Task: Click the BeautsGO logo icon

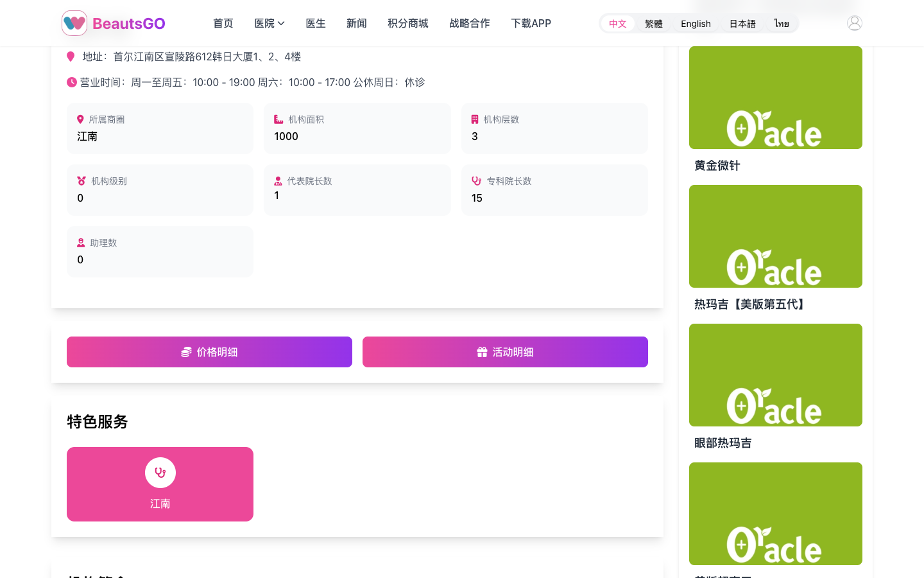Action: pyautogui.click(x=74, y=22)
